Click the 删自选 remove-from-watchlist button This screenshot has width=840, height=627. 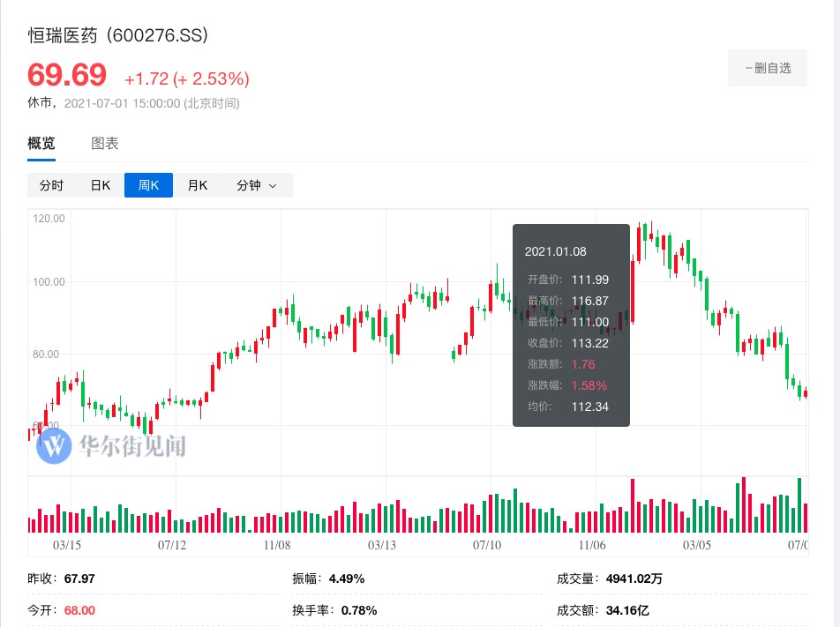point(767,68)
